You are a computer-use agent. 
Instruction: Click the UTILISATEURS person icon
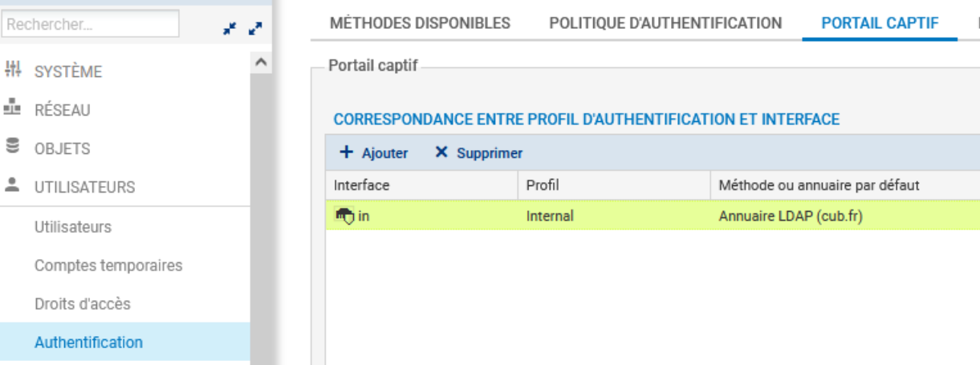coord(12,187)
